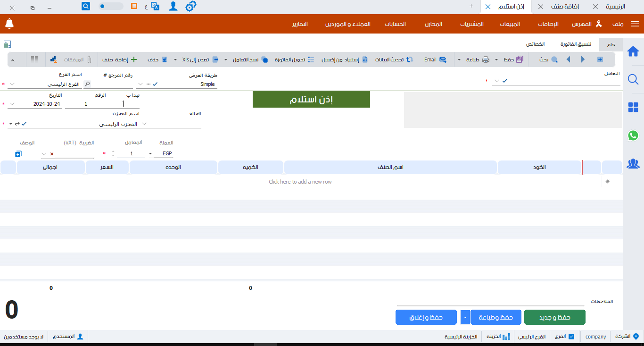This screenshot has width=644, height=346.
Task: Click the Email toolbar button
Action: tap(435, 60)
